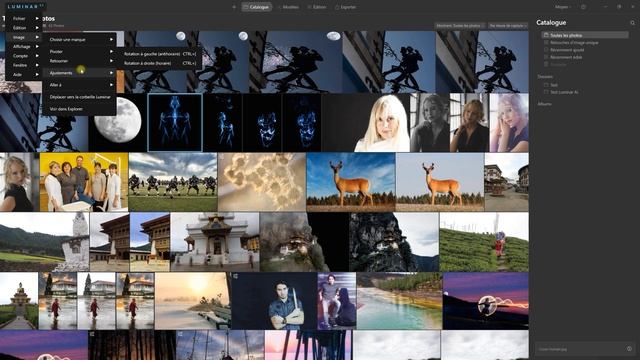Select the white stupa hillside thumbnail

pos(44,242)
